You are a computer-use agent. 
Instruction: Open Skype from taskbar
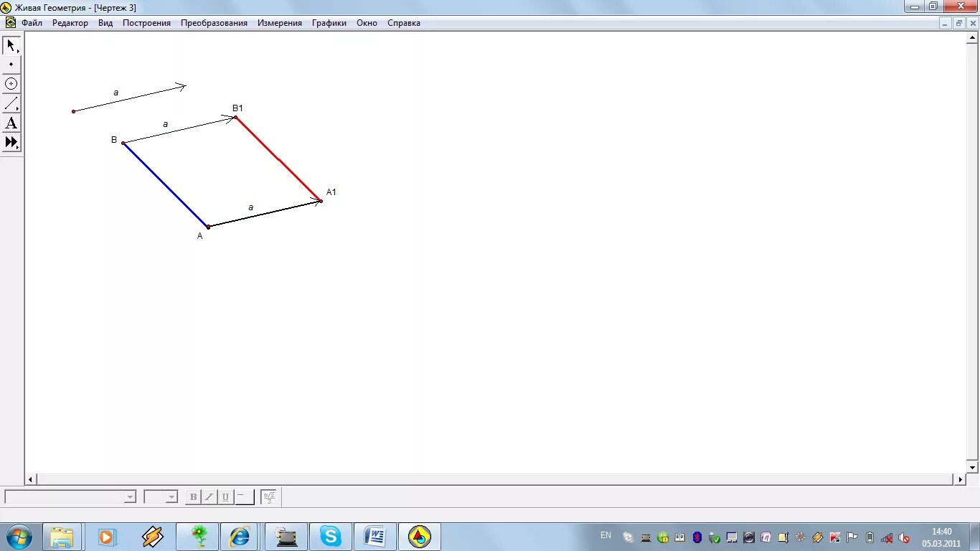point(331,537)
